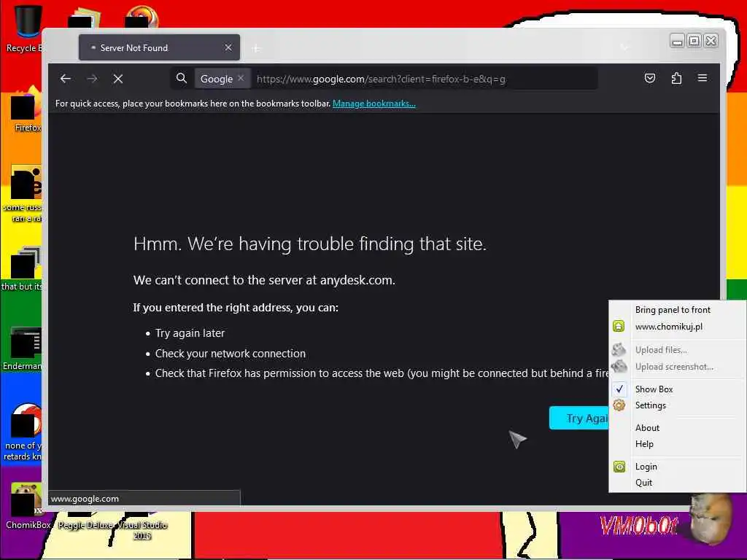Choose About in the tray menu
The width and height of the screenshot is (747, 560).
648,427
